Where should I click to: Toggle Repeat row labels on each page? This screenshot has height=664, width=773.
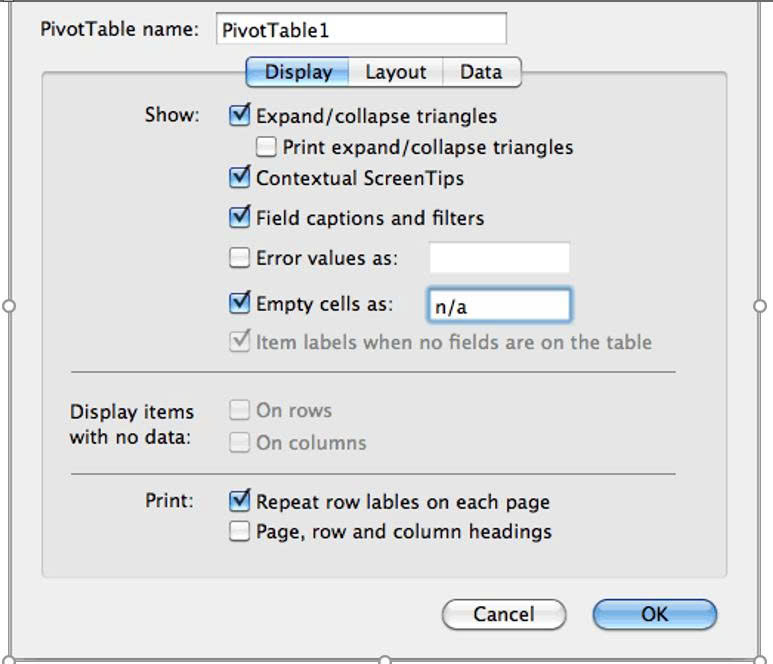click(240, 501)
